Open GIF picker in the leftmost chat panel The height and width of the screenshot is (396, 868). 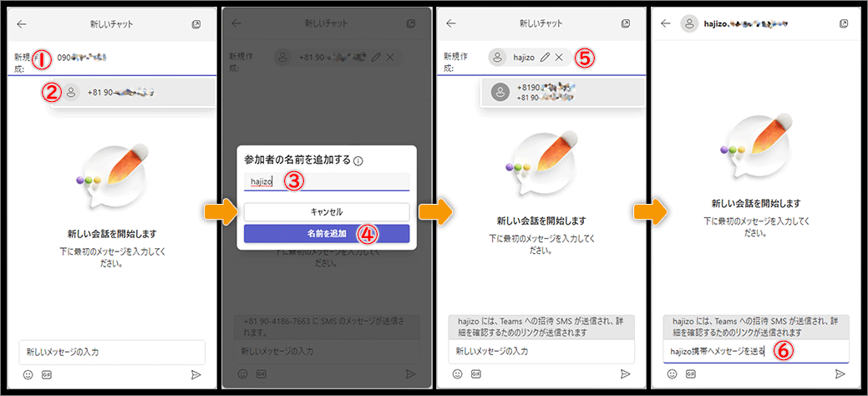pos(47,374)
